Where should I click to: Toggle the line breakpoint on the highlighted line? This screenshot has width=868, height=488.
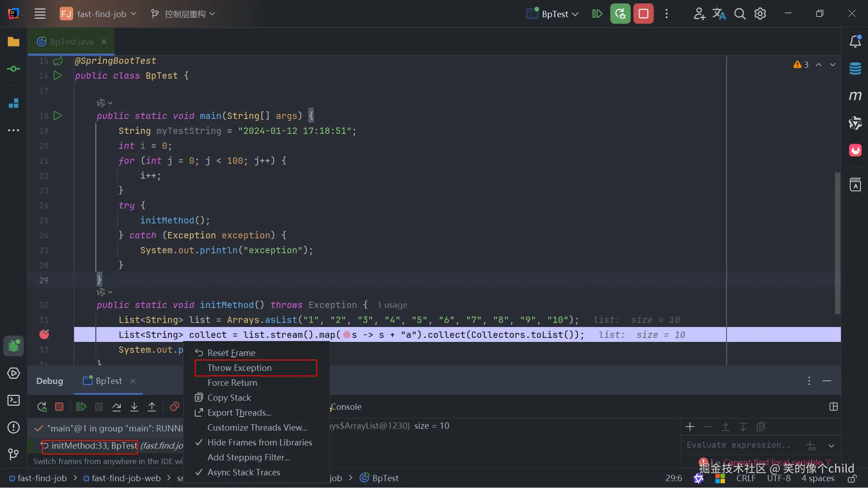(44, 334)
